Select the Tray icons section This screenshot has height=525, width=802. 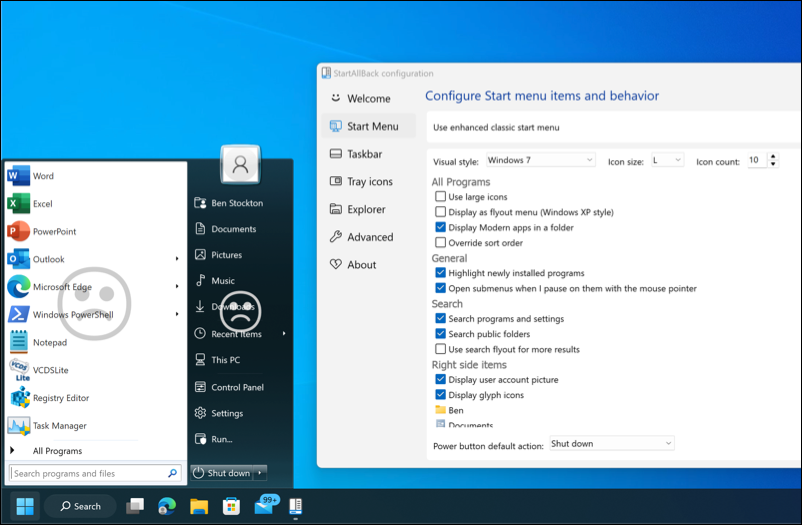(x=368, y=182)
